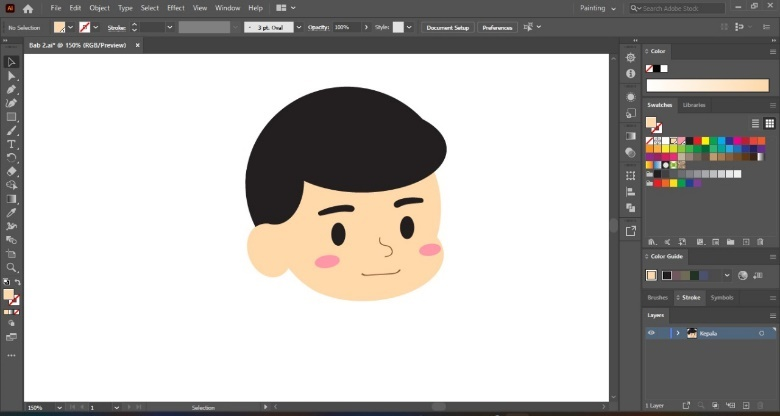Screen dimensions: 780x416
Task: Click the Search Adobe Stock field
Action: pos(678,8)
